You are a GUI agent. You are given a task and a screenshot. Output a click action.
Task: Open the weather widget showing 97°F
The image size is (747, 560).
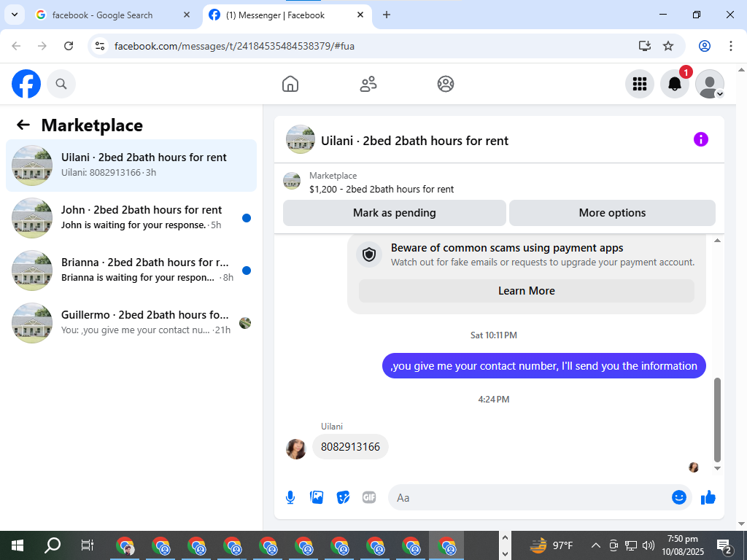click(551, 545)
